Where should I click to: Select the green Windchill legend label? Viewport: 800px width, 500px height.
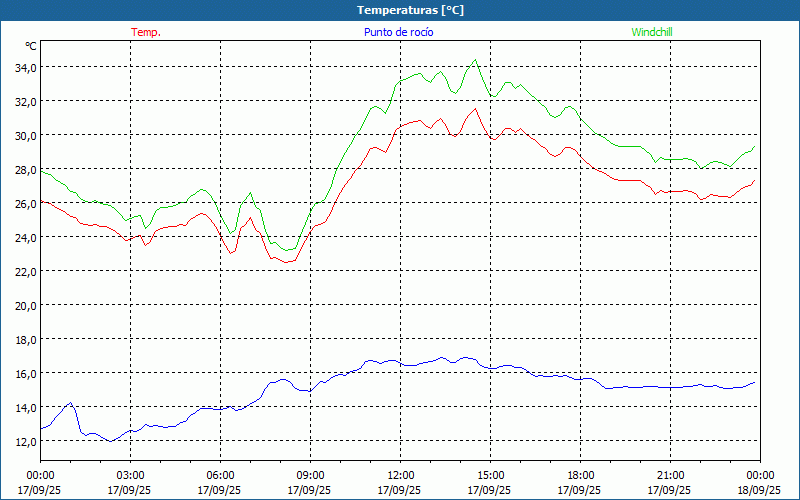click(x=651, y=32)
